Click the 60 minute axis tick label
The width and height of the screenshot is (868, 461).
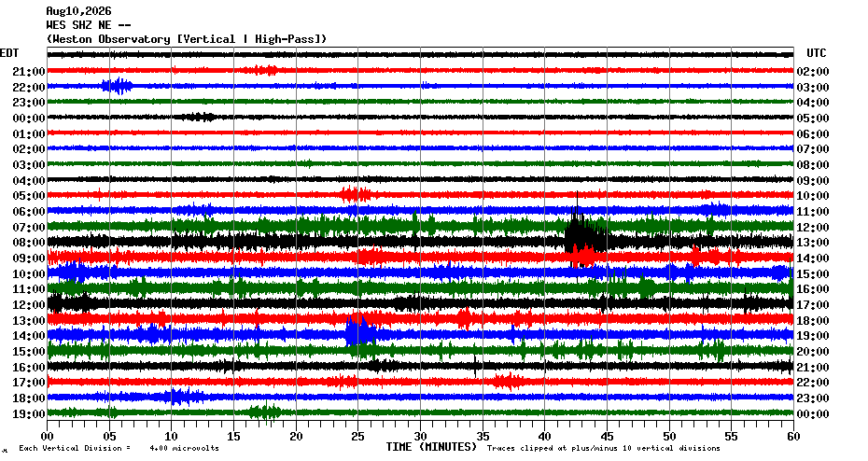793,437
